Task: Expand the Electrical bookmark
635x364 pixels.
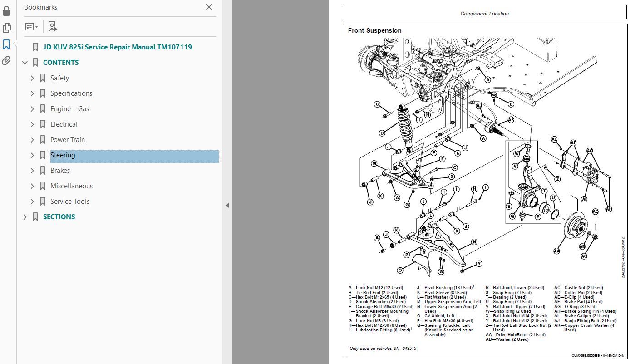Action: [32, 124]
